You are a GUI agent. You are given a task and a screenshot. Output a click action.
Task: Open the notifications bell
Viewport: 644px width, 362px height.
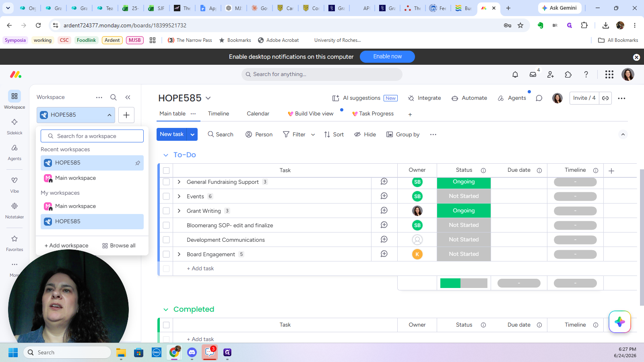[515, 74]
